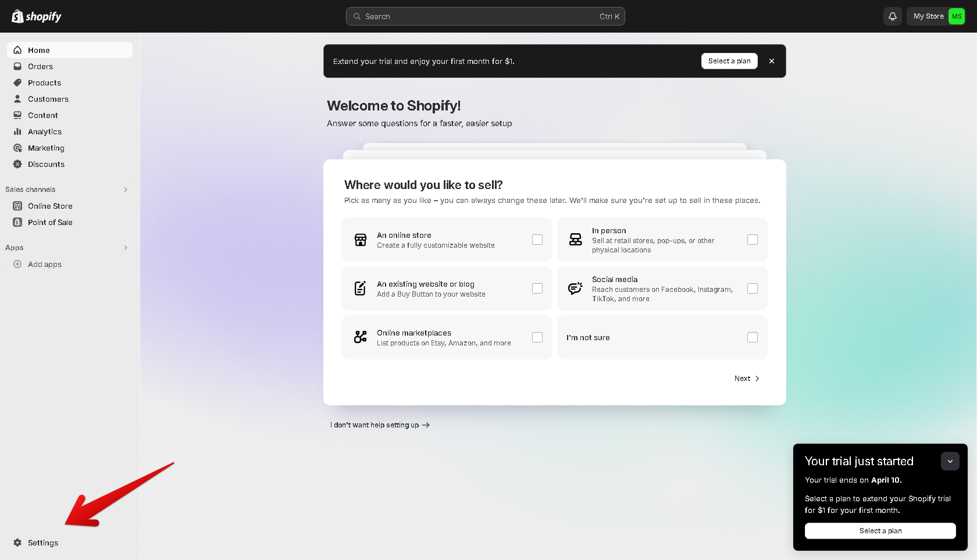Open Point of Sale channel

click(70, 222)
